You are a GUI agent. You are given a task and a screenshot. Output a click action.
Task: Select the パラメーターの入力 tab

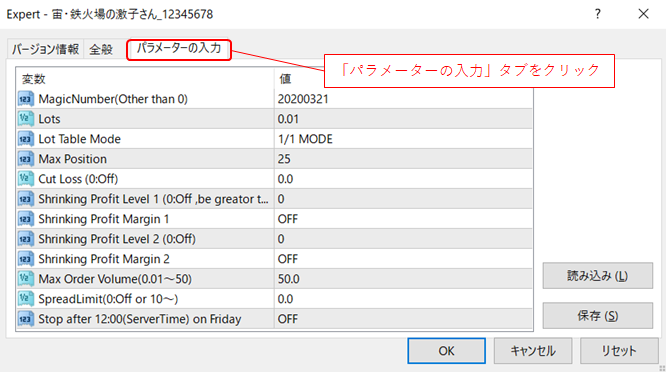pos(179,49)
